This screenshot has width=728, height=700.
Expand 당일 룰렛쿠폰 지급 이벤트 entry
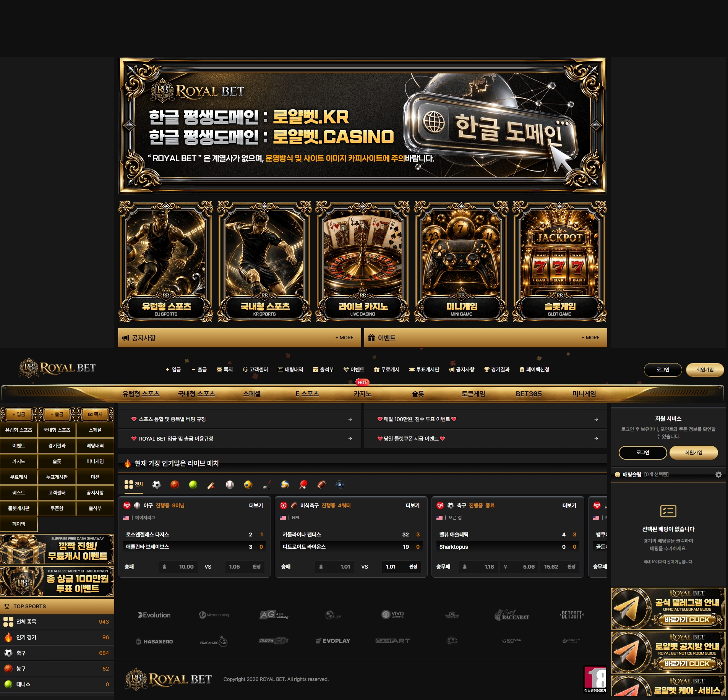(x=486, y=439)
